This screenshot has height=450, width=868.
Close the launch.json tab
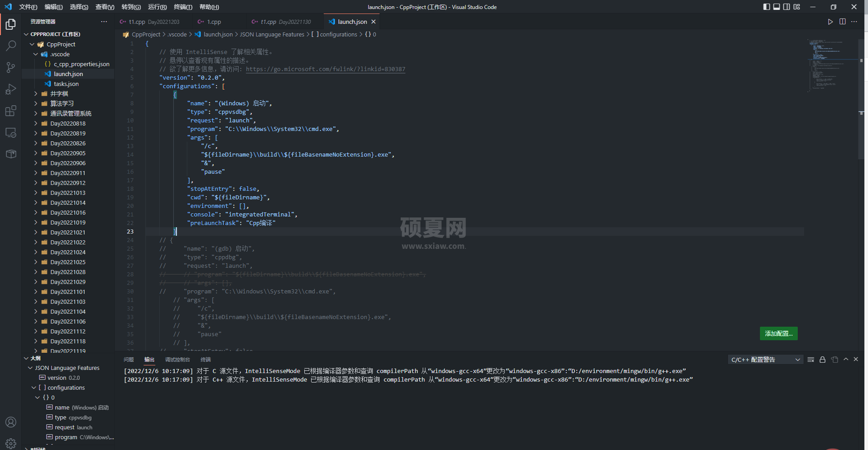coord(373,22)
